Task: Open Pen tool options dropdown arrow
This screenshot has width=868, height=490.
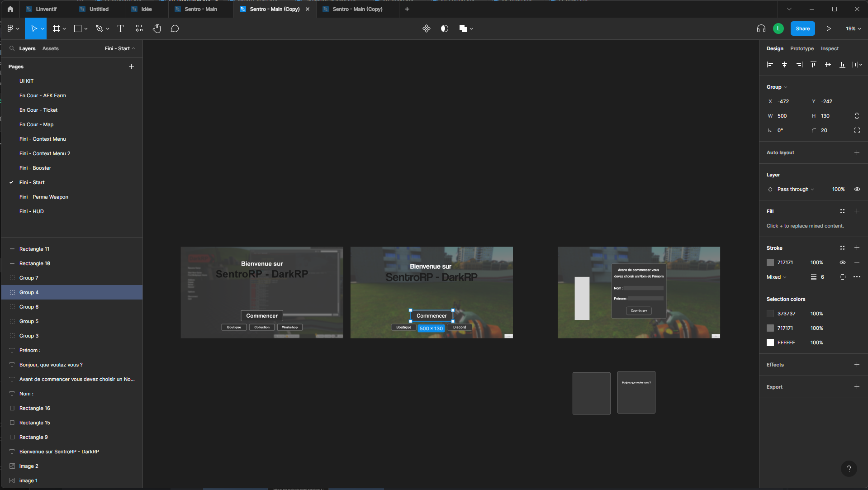Action: click(108, 29)
